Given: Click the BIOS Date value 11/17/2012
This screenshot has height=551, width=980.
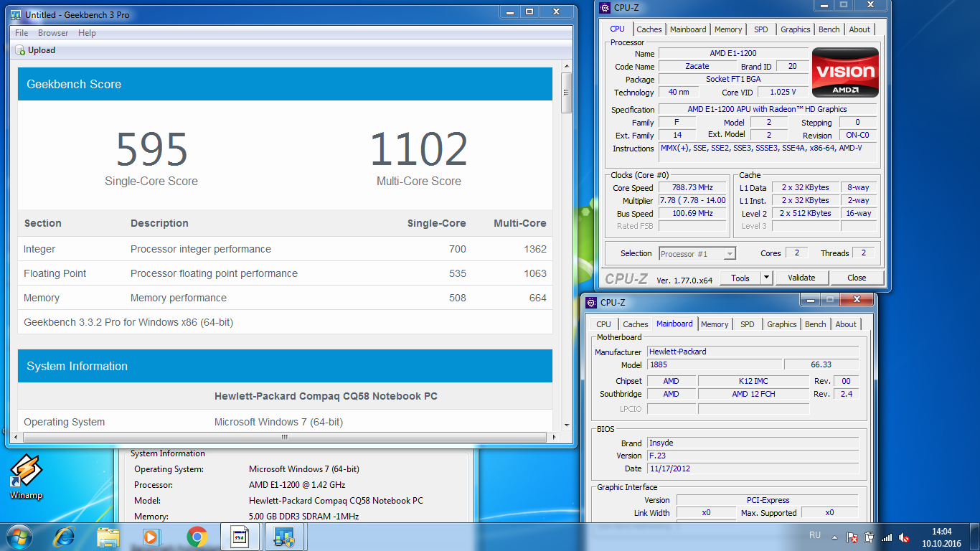Looking at the screenshot, I should tap(753, 468).
